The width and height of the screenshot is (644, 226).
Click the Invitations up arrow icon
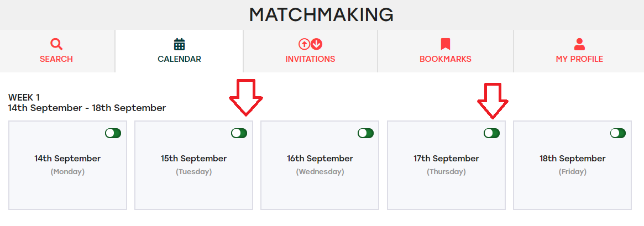[x=304, y=44]
